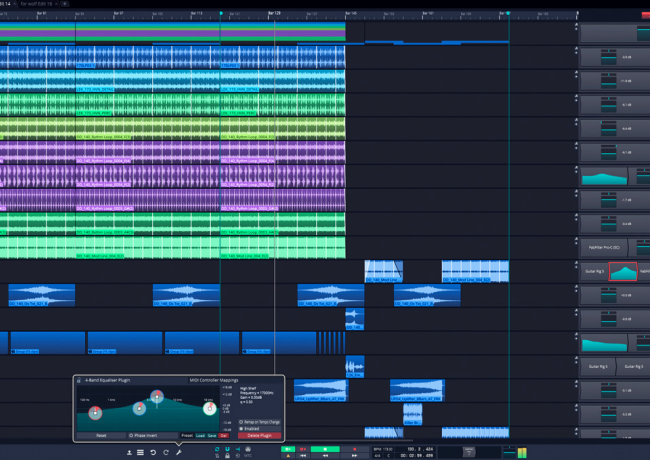
Task: Click the topmost blue EQ band handle
Action: coord(157,397)
